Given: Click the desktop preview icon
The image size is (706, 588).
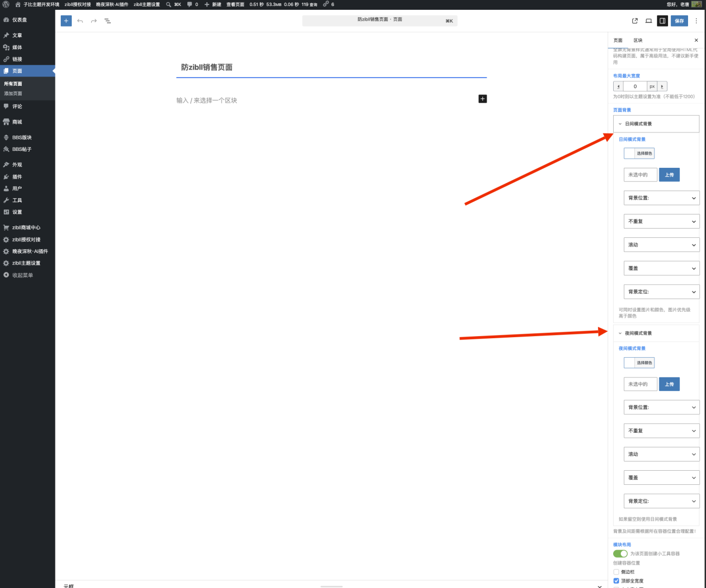Looking at the screenshot, I should coord(648,21).
